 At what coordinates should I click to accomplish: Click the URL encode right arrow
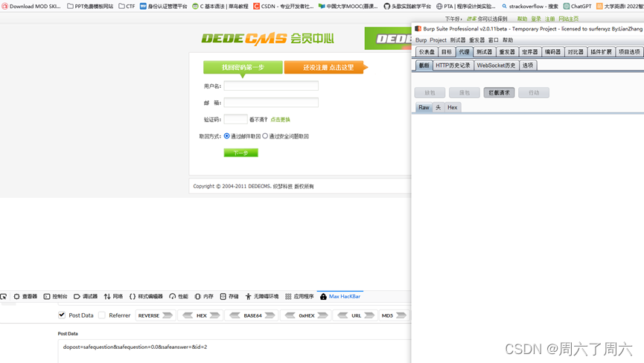pos(369,315)
